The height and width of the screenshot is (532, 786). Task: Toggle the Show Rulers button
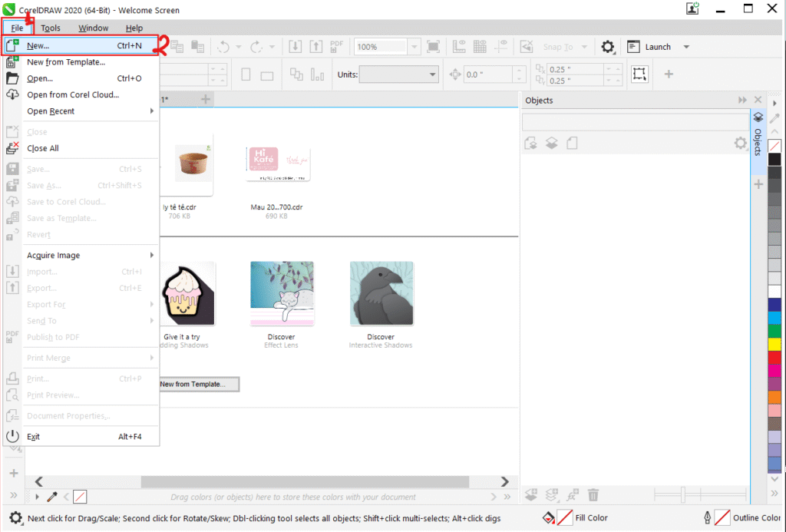coord(459,47)
